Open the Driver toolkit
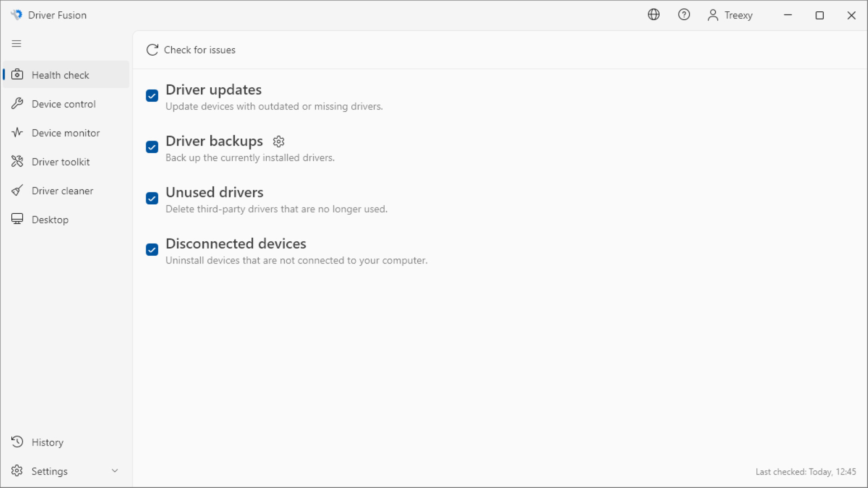This screenshot has width=868, height=488. (x=61, y=161)
